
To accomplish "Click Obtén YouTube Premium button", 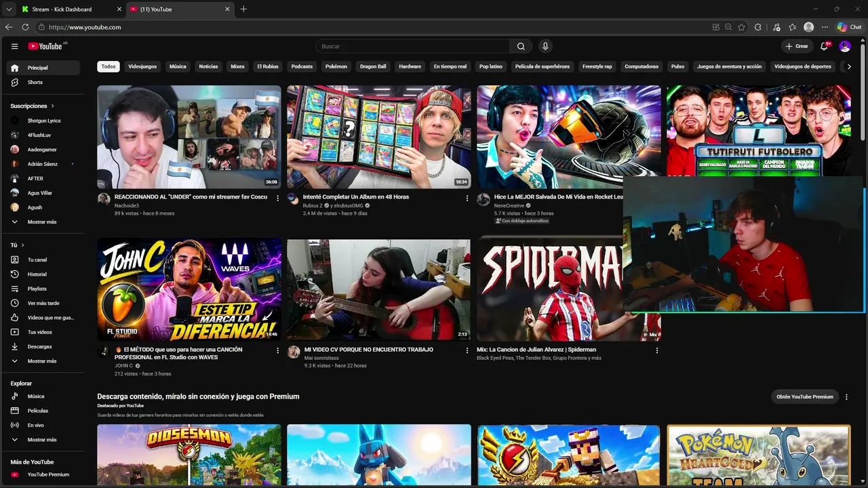I will 805,396.
